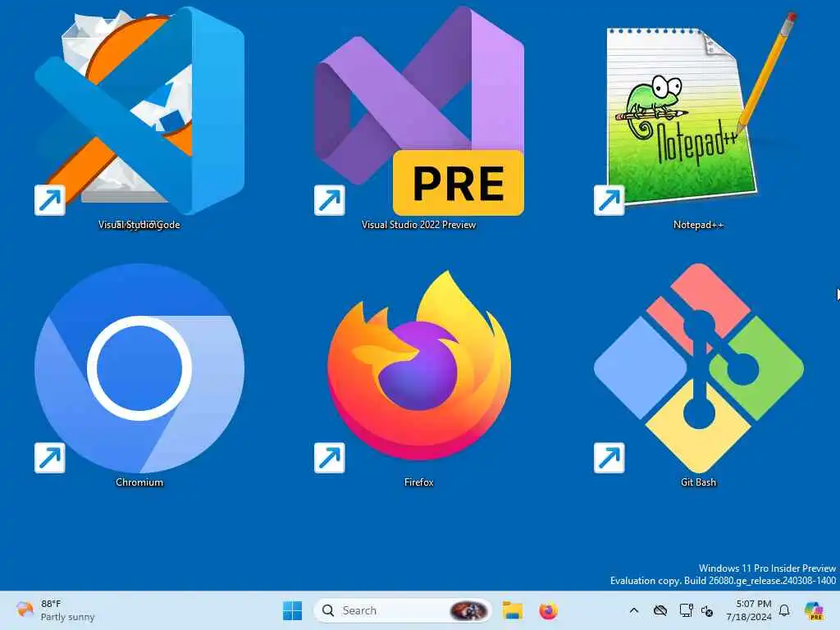Click the Git Bash label under the icon
This screenshot has height=630, width=840.
pyautogui.click(x=699, y=482)
